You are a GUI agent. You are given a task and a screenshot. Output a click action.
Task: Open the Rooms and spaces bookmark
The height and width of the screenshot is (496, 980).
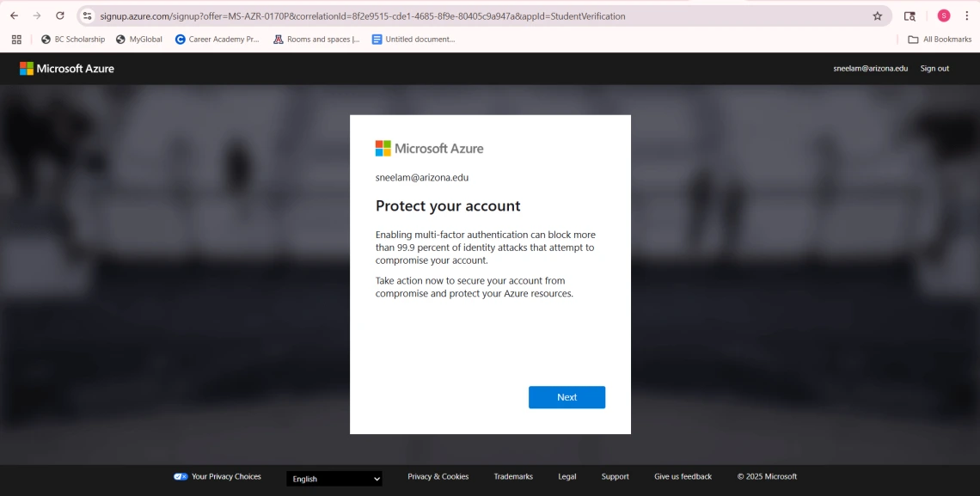click(317, 40)
